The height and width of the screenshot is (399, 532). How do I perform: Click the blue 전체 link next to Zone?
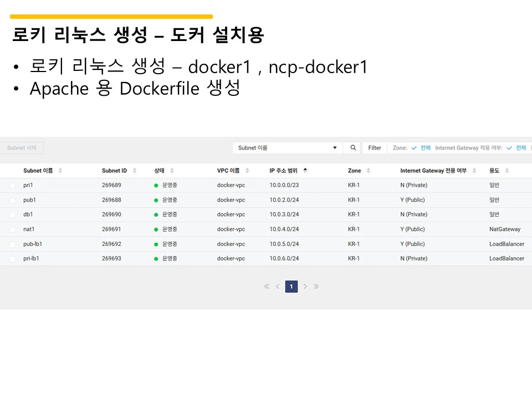426,148
